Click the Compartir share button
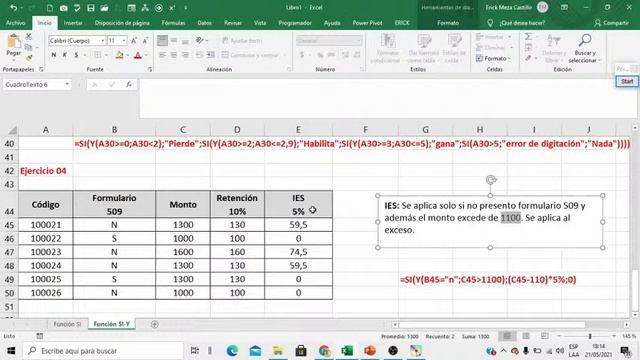 click(x=611, y=23)
